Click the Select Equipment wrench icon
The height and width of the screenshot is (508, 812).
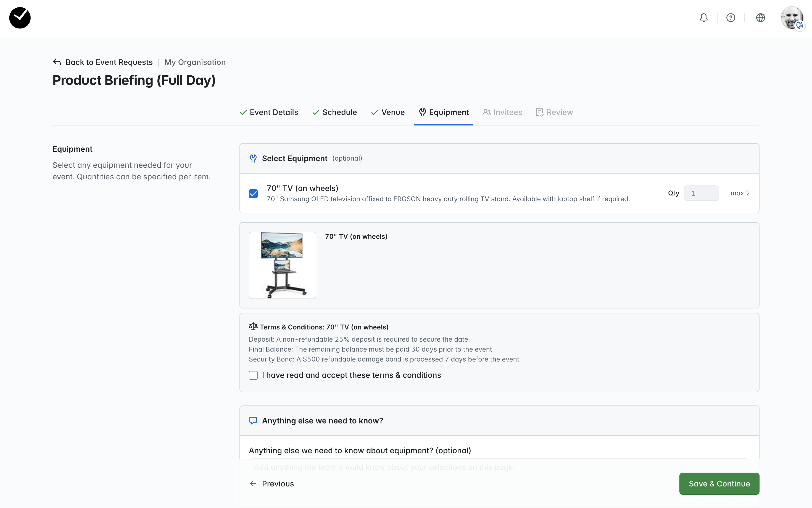[x=253, y=158]
